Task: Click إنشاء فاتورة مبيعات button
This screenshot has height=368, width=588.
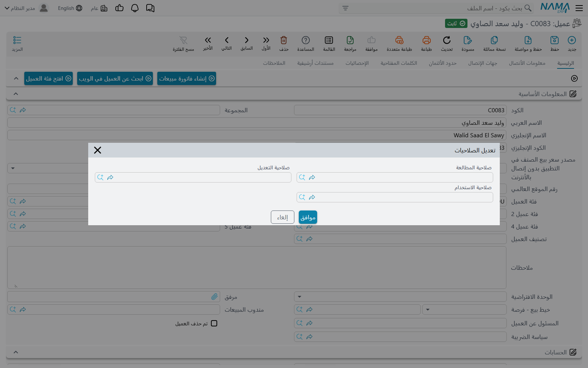Action: 187,78
